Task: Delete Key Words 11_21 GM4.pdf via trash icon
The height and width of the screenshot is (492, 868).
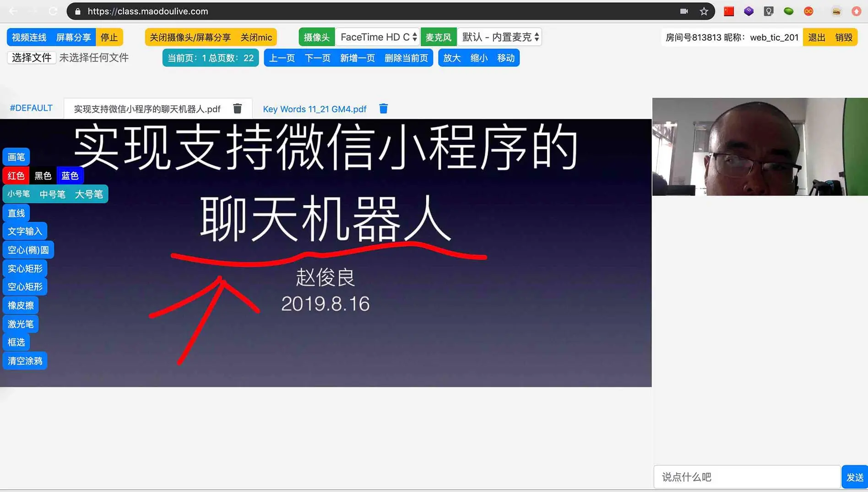Action: [384, 109]
